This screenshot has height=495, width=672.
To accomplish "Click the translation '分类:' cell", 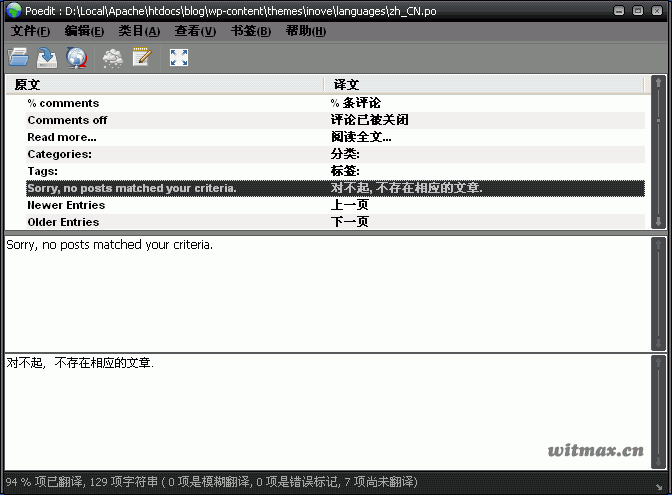I will (x=345, y=154).
